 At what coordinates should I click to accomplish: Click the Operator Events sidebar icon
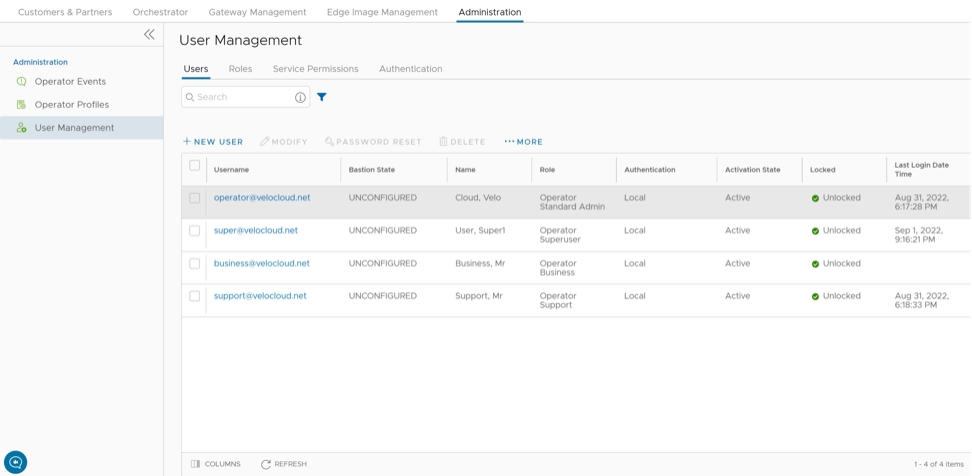22,82
